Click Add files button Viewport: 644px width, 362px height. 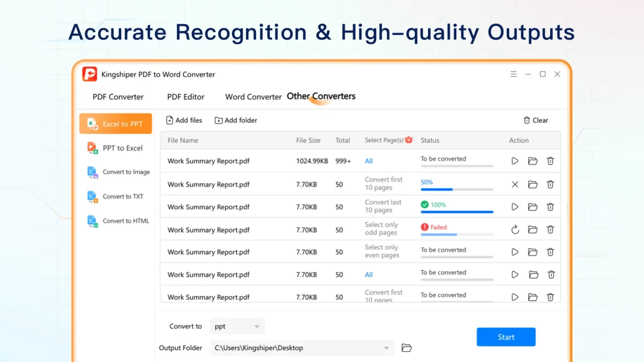(x=184, y=120)
